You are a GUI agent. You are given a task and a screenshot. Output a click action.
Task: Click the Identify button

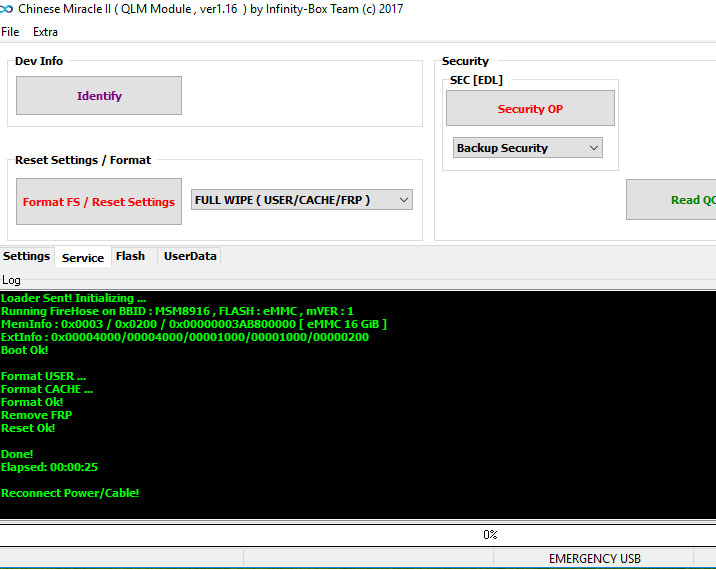(99, 95)
